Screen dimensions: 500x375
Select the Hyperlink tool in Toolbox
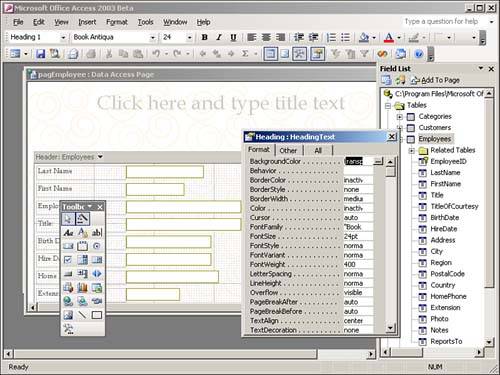68,301
